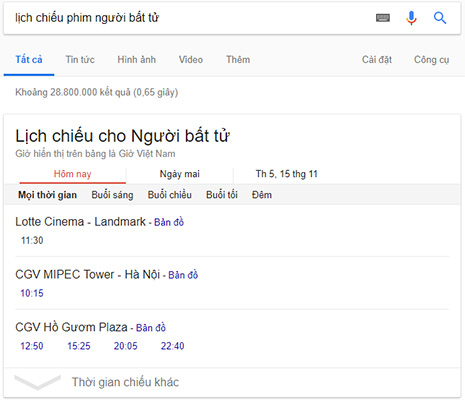Click the magnifying glass search button
Screen dimensions: 465x400
point(440,18)
